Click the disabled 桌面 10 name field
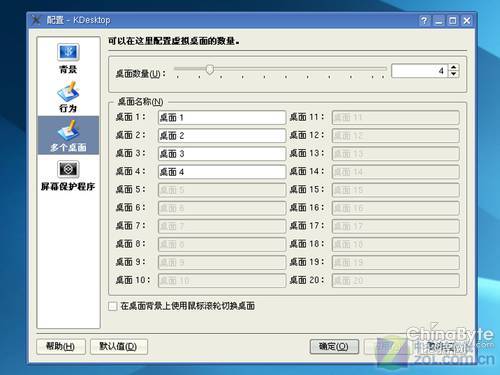Screen dimensions: 500x375 [x=222, y=281]
